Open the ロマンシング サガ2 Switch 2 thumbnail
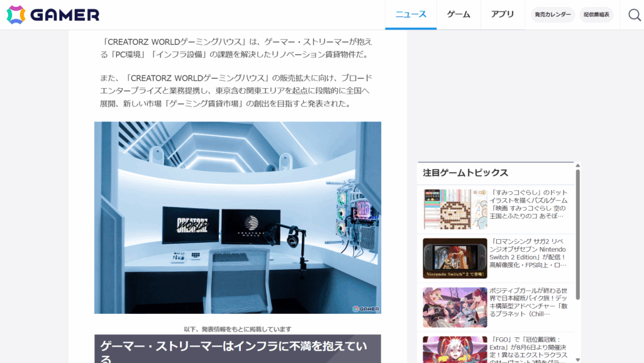This screenshot has width=644, height=363. click(455, 259)
